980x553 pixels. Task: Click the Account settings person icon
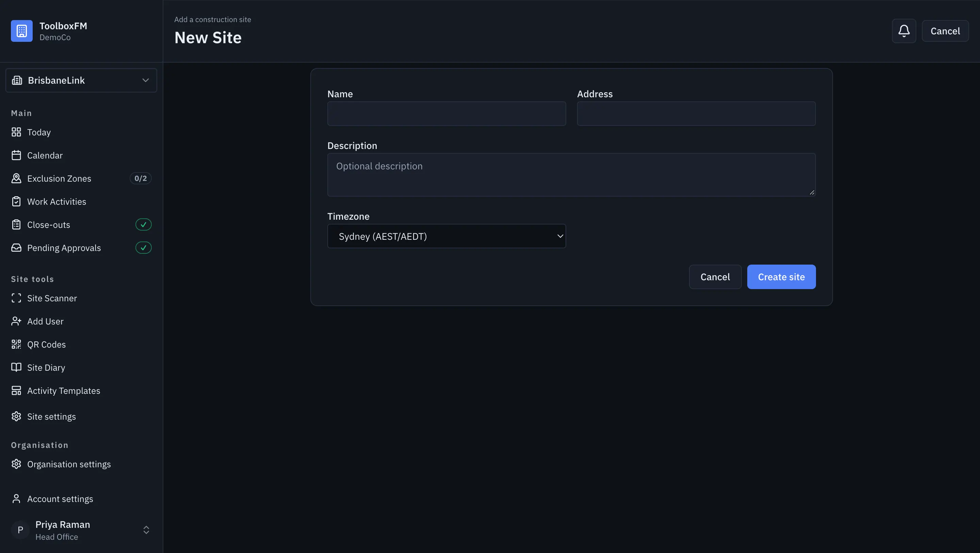tap(16, 499)
